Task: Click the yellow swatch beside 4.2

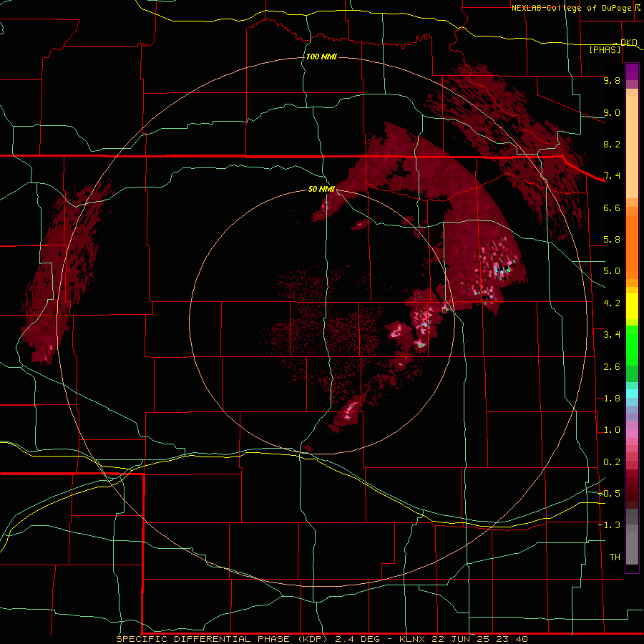Action: point(632,306)
